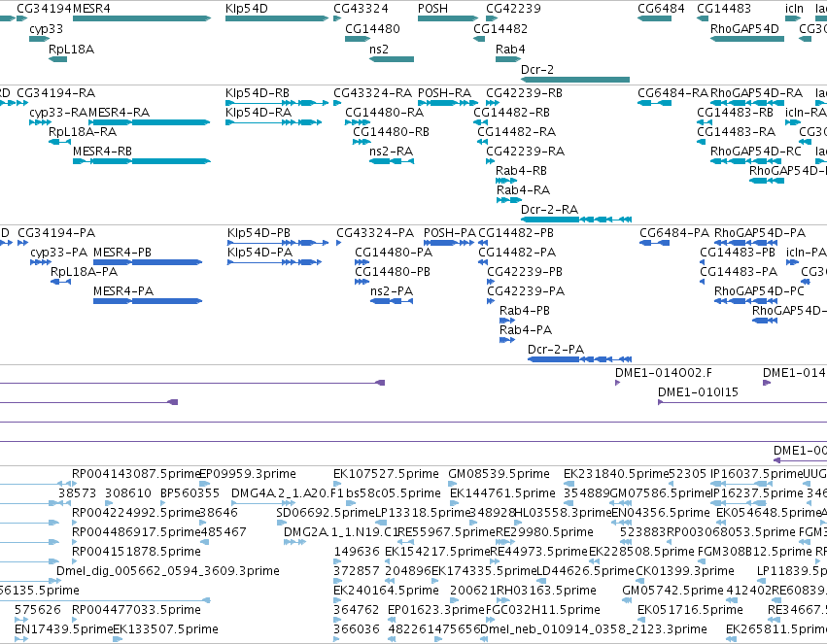Select the cyp33 gene label
This screenshot has width=827, height=644.
click(x=46, y=29)
